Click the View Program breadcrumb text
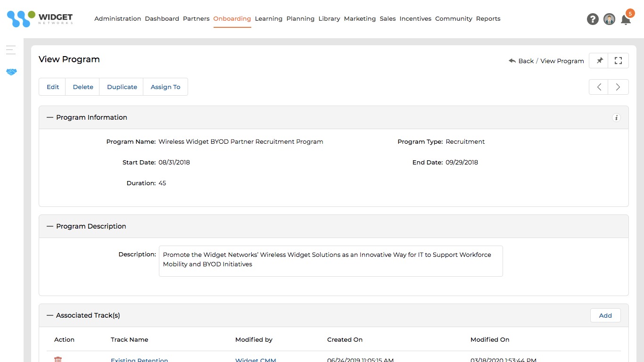Screen dimensions: 644x362 [562, 61]
